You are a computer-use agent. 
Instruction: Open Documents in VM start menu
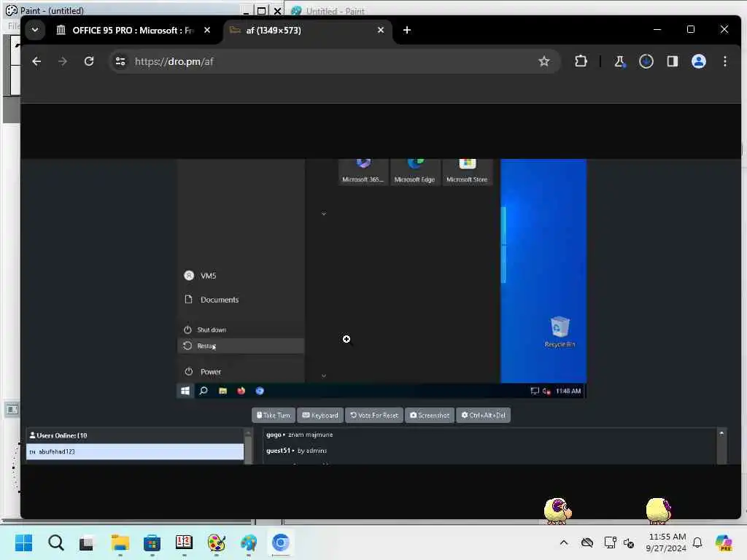point(241,300)
